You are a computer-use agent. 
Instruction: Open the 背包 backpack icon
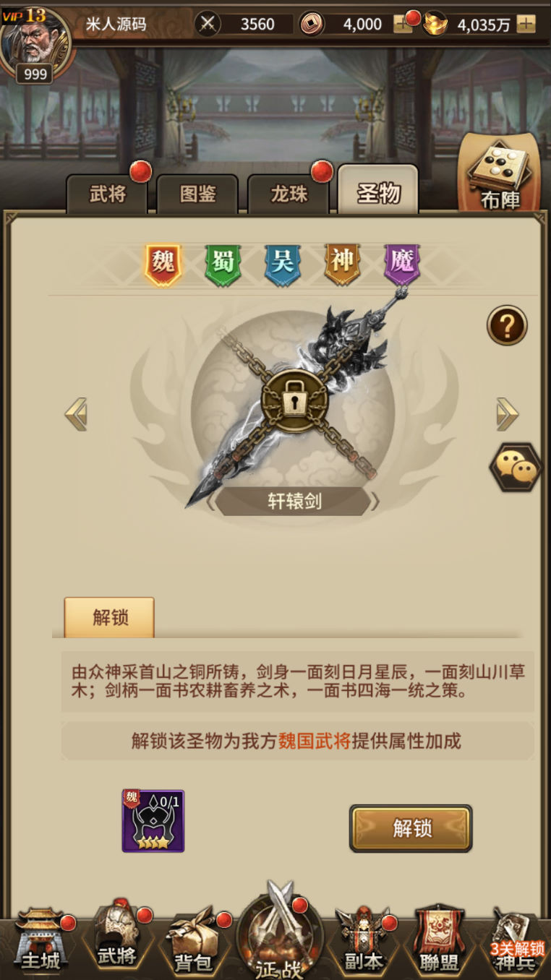tap(193, 942)
